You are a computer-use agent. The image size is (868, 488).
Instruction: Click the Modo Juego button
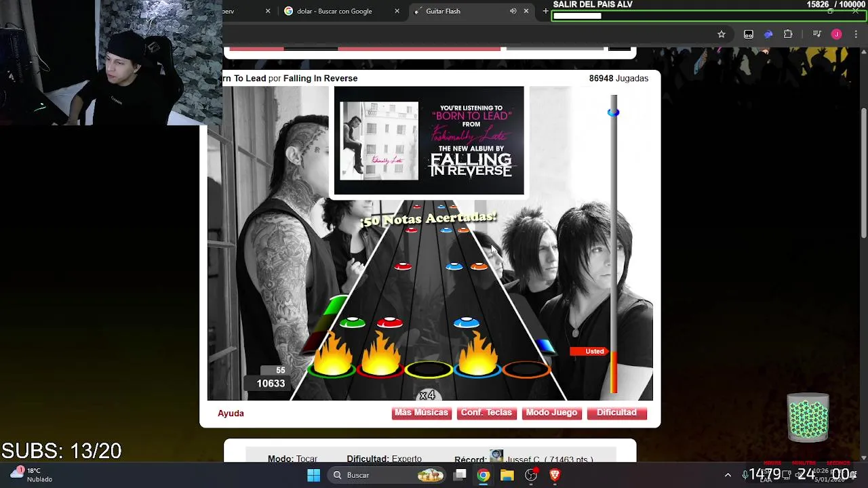tap(551, 413)
